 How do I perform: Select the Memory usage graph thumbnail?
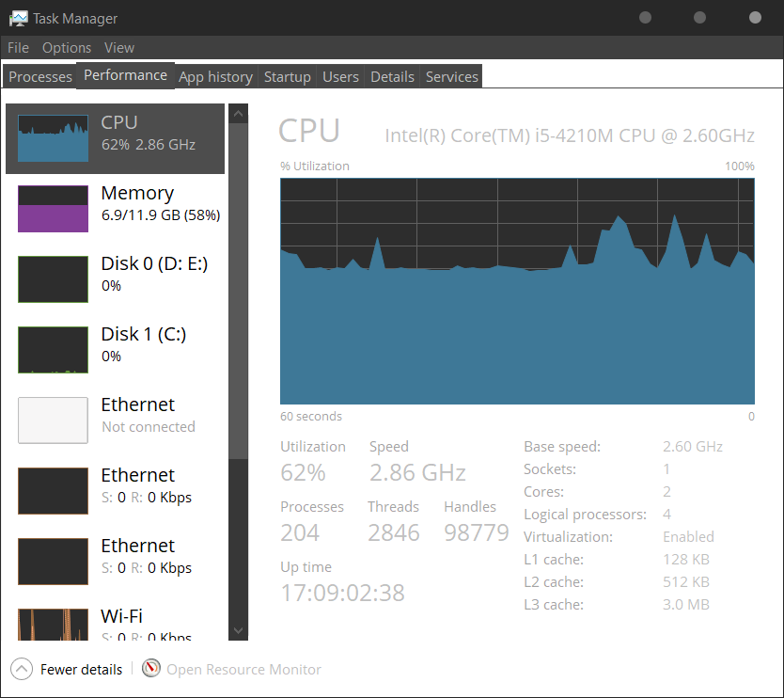(x=53, y=209)
